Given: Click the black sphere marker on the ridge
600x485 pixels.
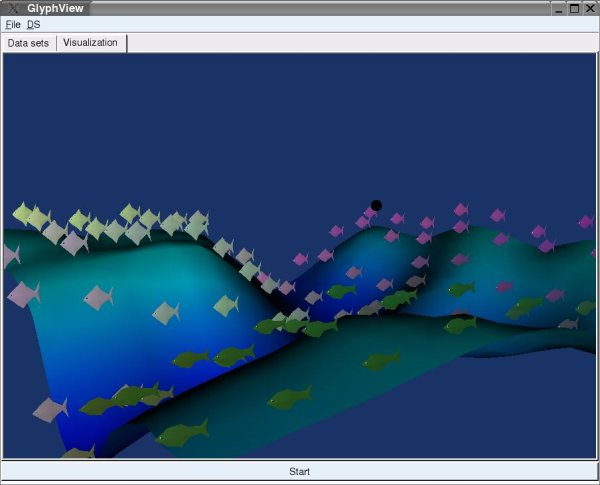Looking at the screenshot, I should [x=376, y=205].
